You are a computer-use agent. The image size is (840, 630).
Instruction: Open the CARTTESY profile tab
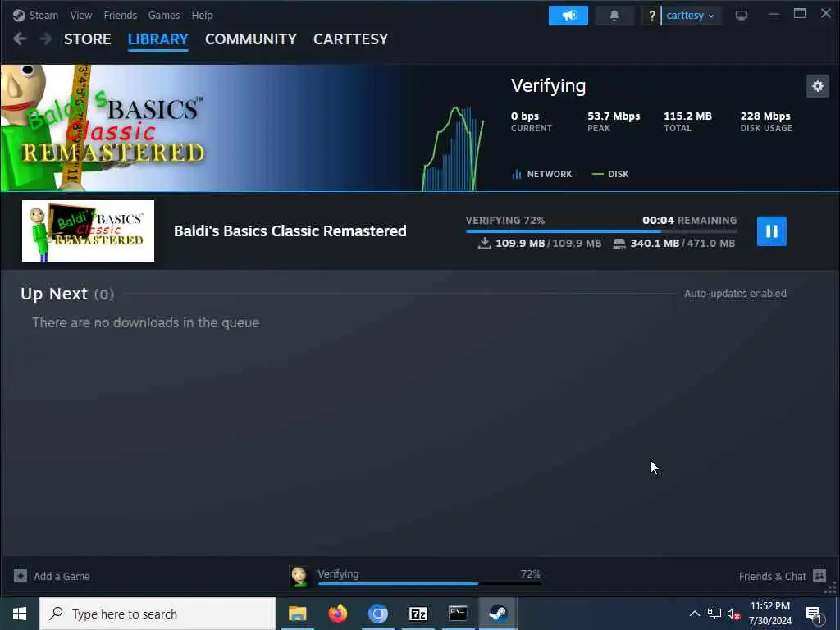350,39
